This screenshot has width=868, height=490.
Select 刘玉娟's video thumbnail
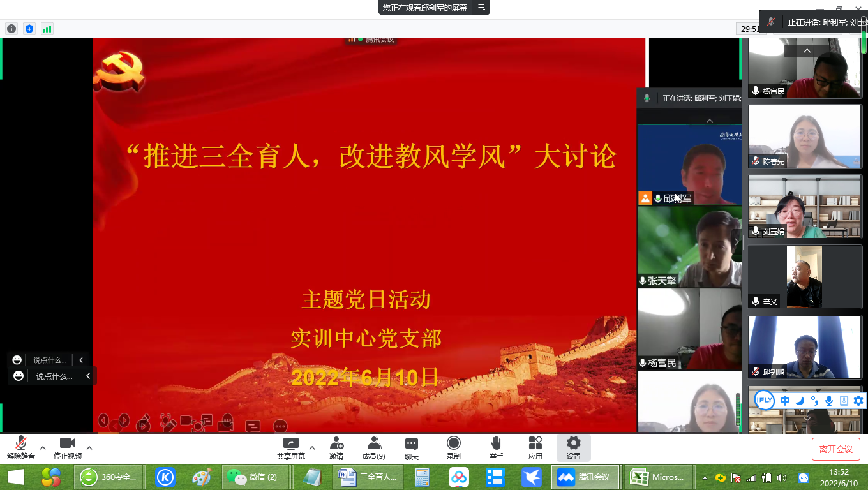[805, 207]
